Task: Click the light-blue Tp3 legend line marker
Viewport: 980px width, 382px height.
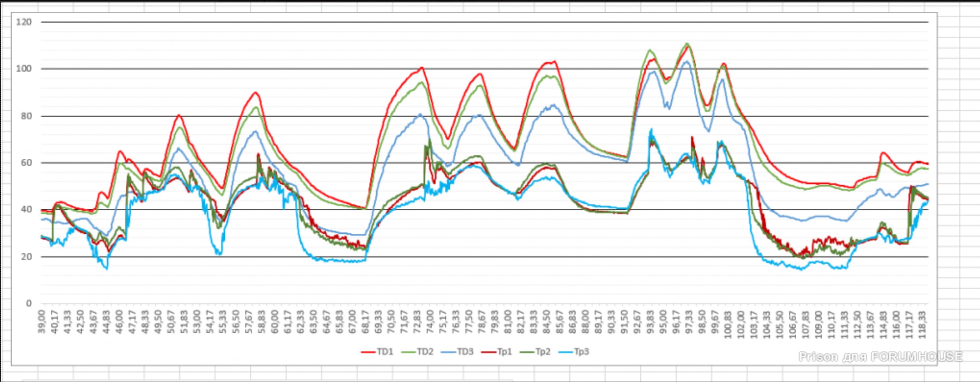Action: coord(565,352)
